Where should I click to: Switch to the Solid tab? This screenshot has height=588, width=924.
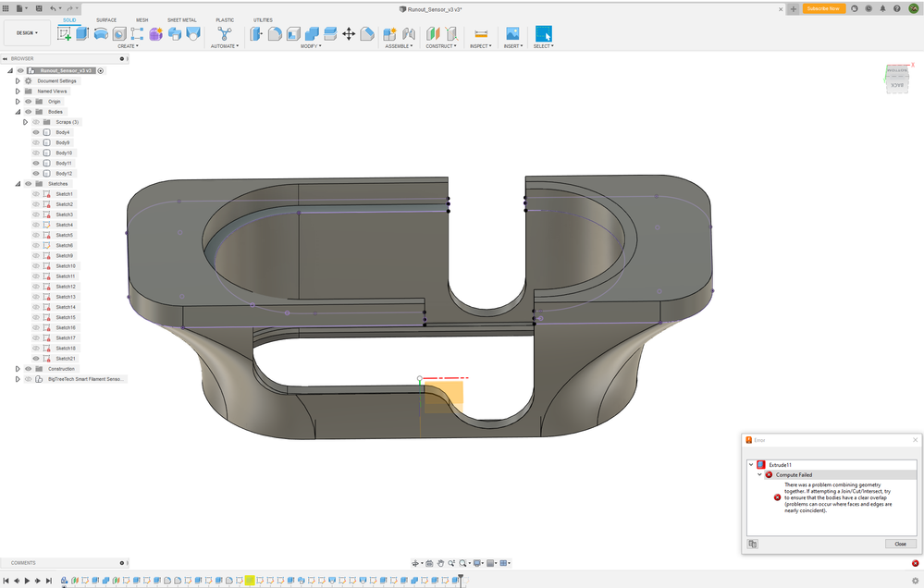pyautogui.click(x=69, y=20)
